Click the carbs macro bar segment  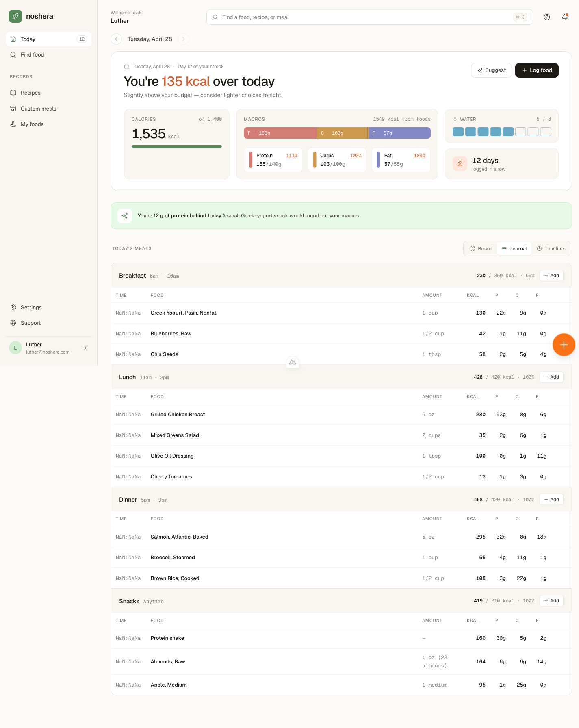coord(342,133)
